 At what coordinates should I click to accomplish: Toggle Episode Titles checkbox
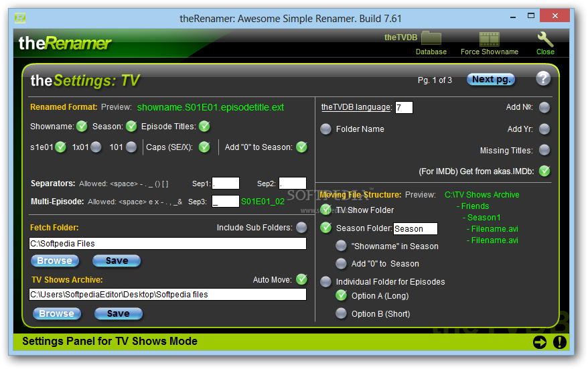[x=204, y=127]
